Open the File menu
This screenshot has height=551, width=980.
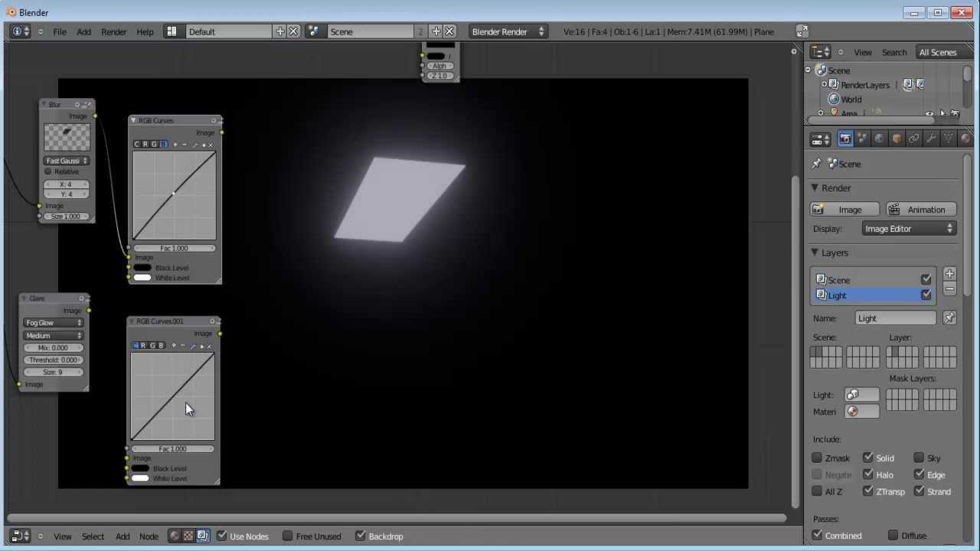point(59,31)
